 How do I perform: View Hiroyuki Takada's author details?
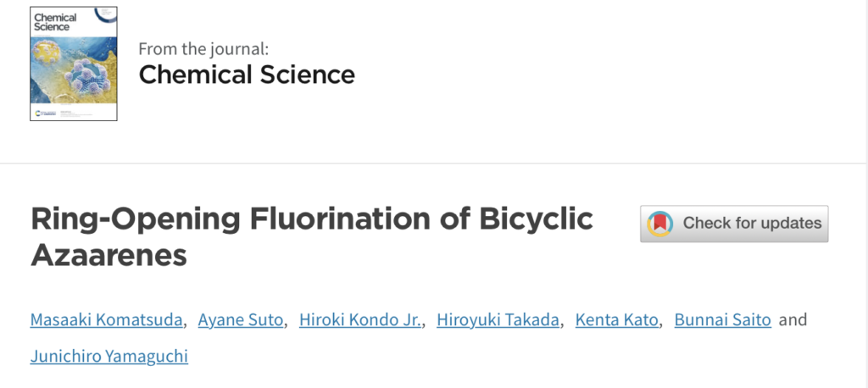point(498,320)
